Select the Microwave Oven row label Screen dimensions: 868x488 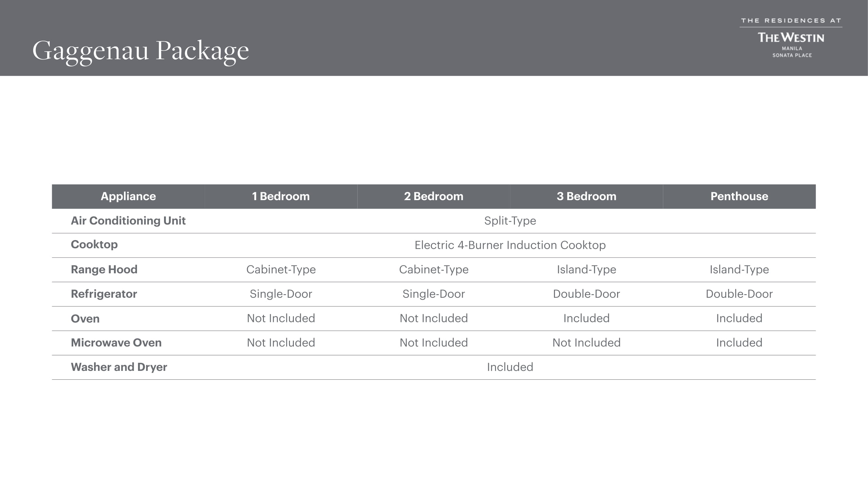(x=116, y=343)
